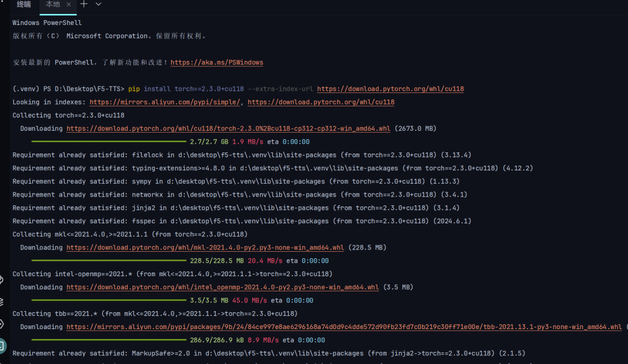Open the tbb-2021.13.1 aliyun wheel link
The image size is (628, 364).
(x=344, y=327)
